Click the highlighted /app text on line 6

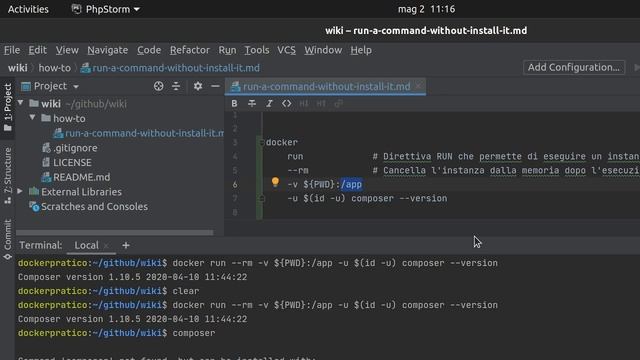351,184
